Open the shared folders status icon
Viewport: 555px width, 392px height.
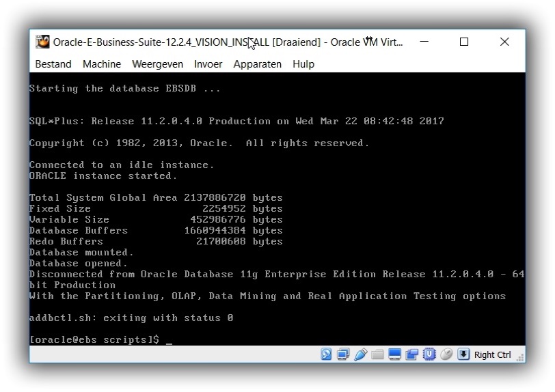click(x=377, y=354)
